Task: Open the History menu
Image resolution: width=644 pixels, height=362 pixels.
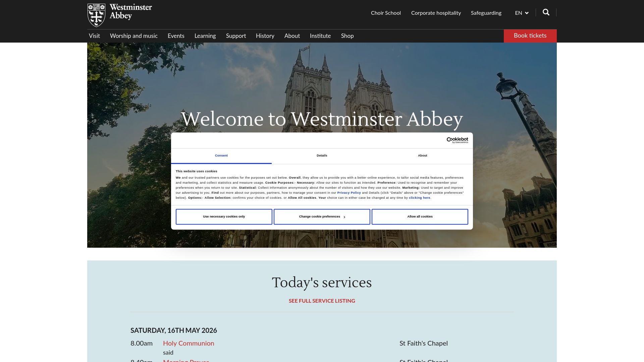Action: pos(265,36)
